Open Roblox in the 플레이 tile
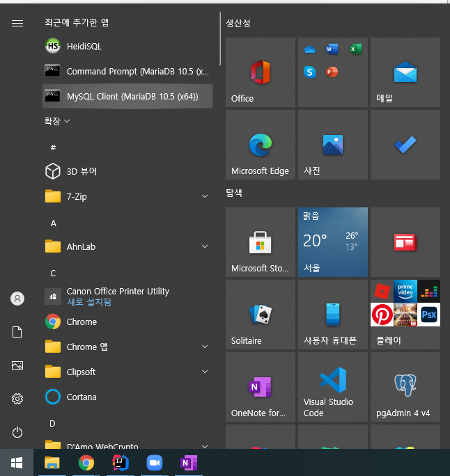Screen dimensions: 450x476 coord(382,292)
